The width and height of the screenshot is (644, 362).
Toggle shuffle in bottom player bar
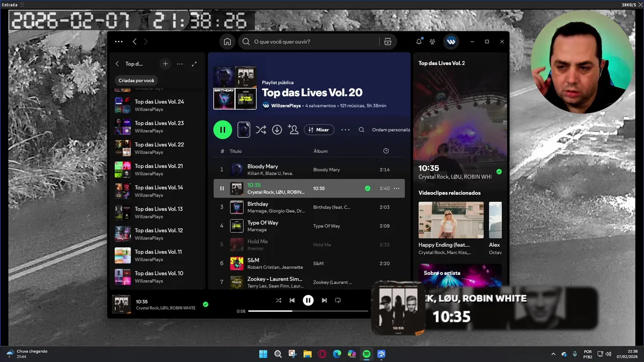(278, 300)
